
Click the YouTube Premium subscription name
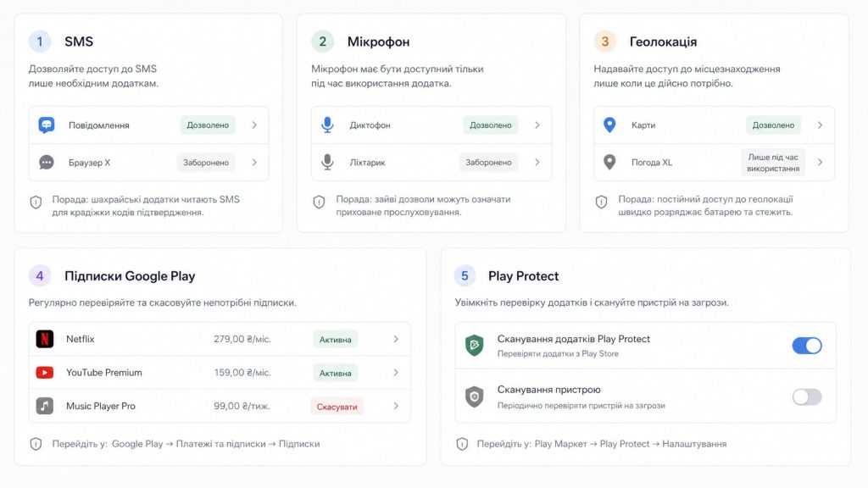[104, 373]
